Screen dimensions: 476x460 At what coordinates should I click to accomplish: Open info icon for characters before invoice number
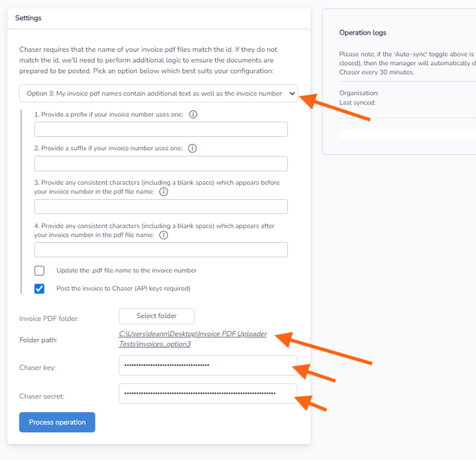pyautogui.click(x=163, y=192)
